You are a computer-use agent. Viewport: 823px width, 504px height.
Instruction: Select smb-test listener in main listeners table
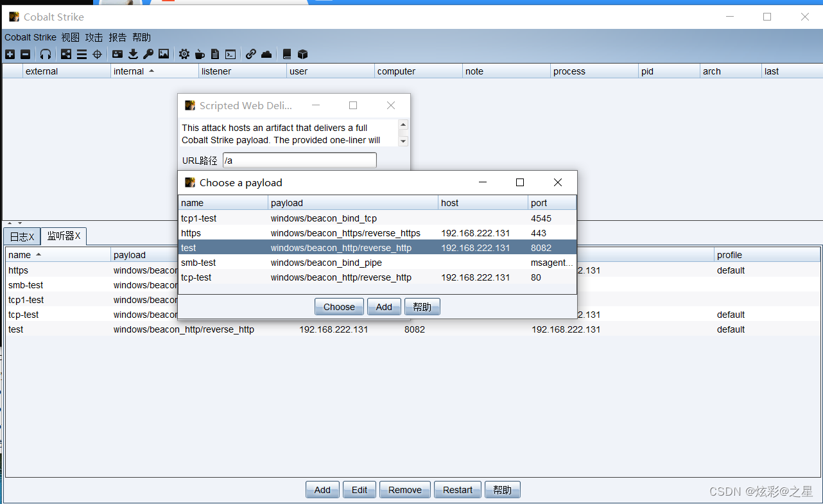pyautogui.click(x=26, y=285)
